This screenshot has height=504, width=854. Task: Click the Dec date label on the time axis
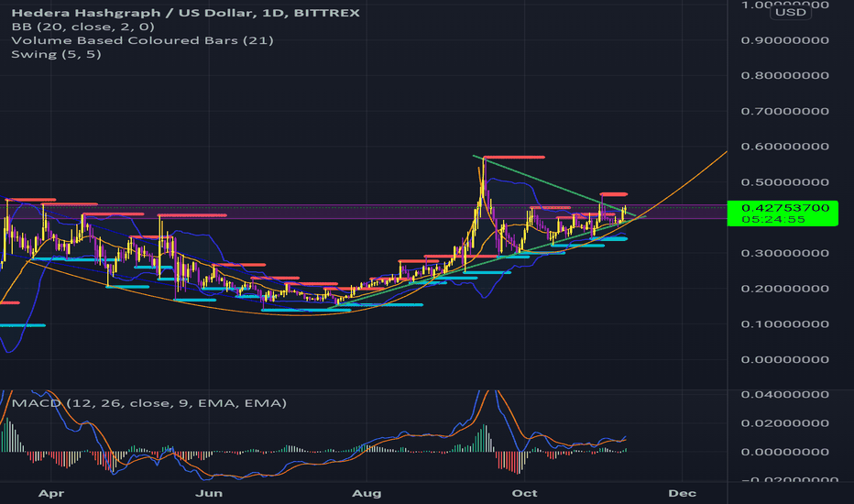pos(682,493)
